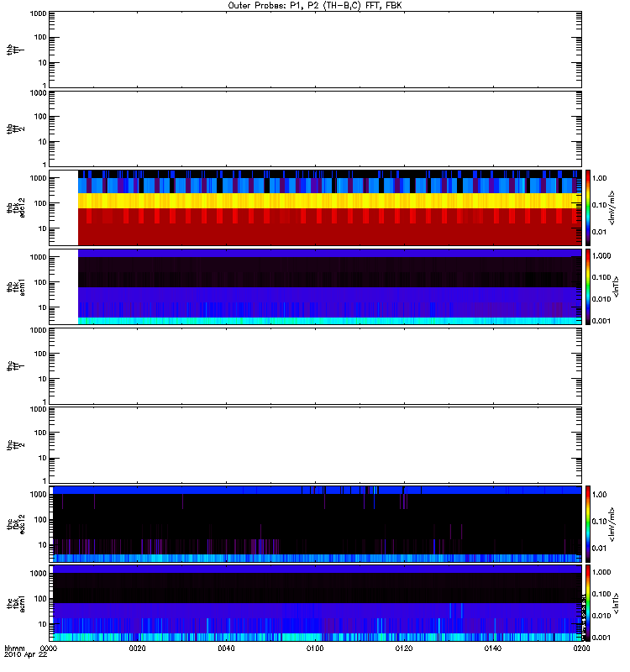The height and width of the screenshot is (672, 630).
Task: Click the '0020' time axis label
Action: (137, 648)
